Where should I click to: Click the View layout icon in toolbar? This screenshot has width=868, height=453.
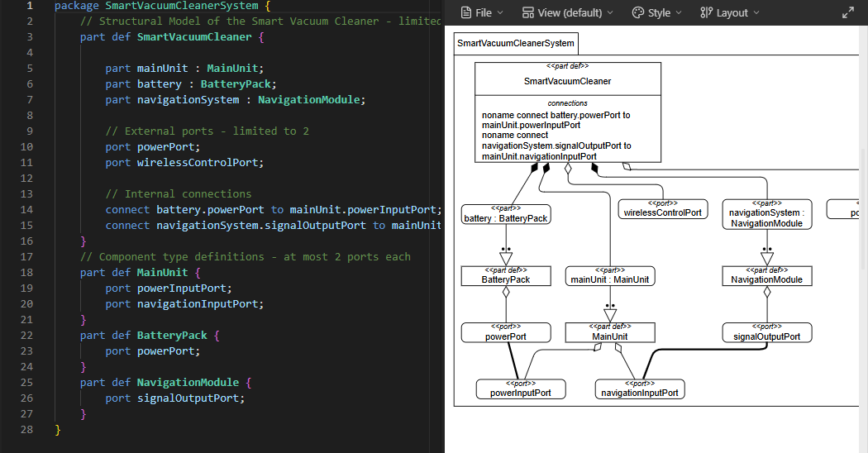[528, 12]
